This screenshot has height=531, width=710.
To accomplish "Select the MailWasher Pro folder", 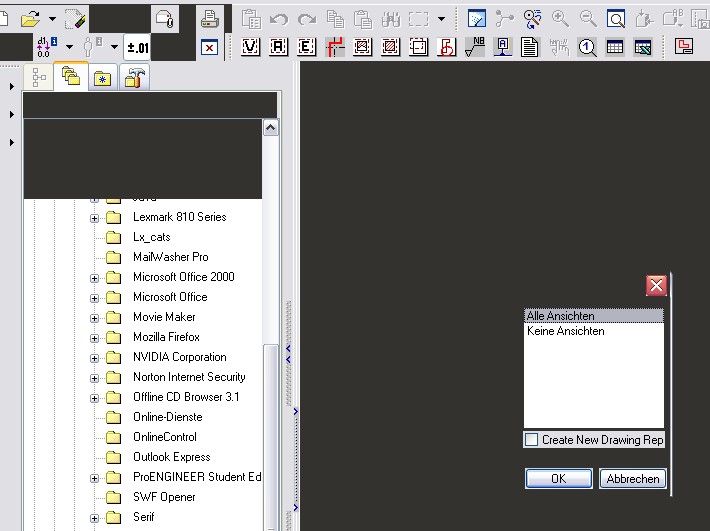I will [x=171, y=257].
